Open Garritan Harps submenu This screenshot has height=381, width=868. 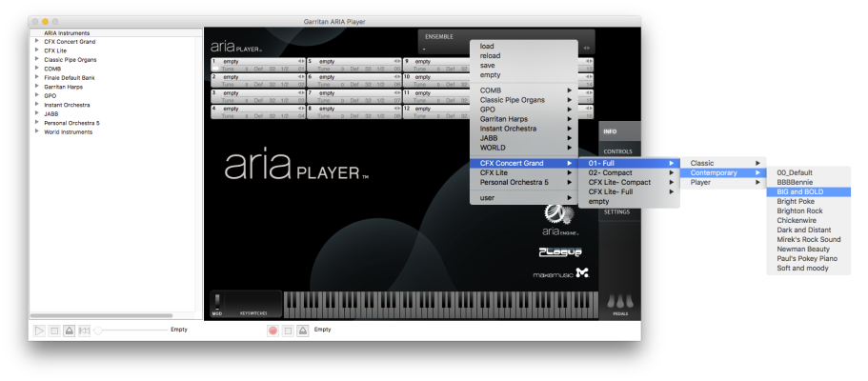pos(524,119)
